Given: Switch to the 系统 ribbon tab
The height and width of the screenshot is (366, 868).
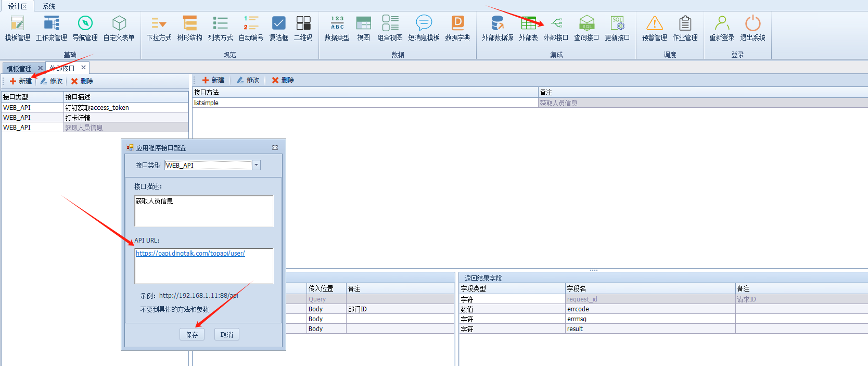Looking at the screenshot, I should click(x=49, y=6).
